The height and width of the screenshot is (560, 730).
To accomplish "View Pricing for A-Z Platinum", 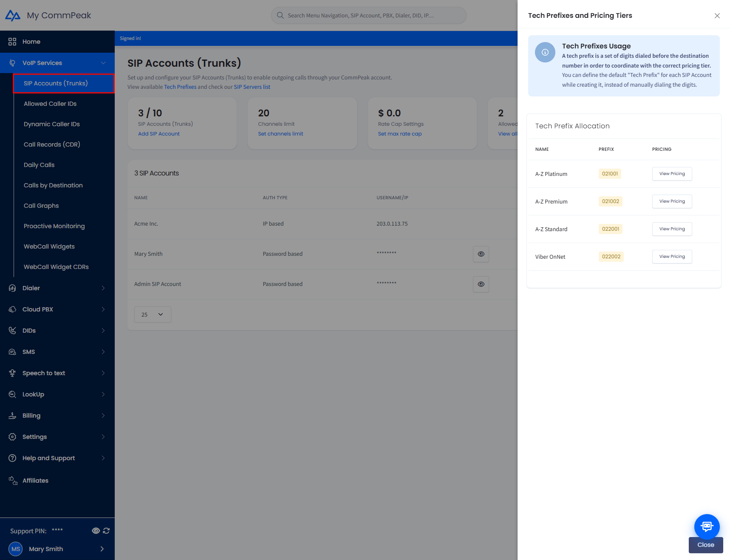I will click(x=672, y=174).
